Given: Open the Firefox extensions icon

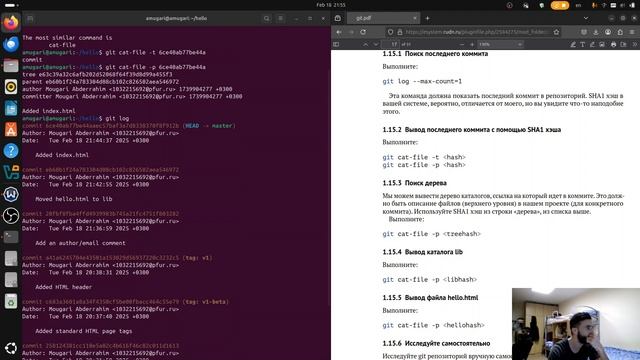Looking at the screenshot, I should [620, 32].
